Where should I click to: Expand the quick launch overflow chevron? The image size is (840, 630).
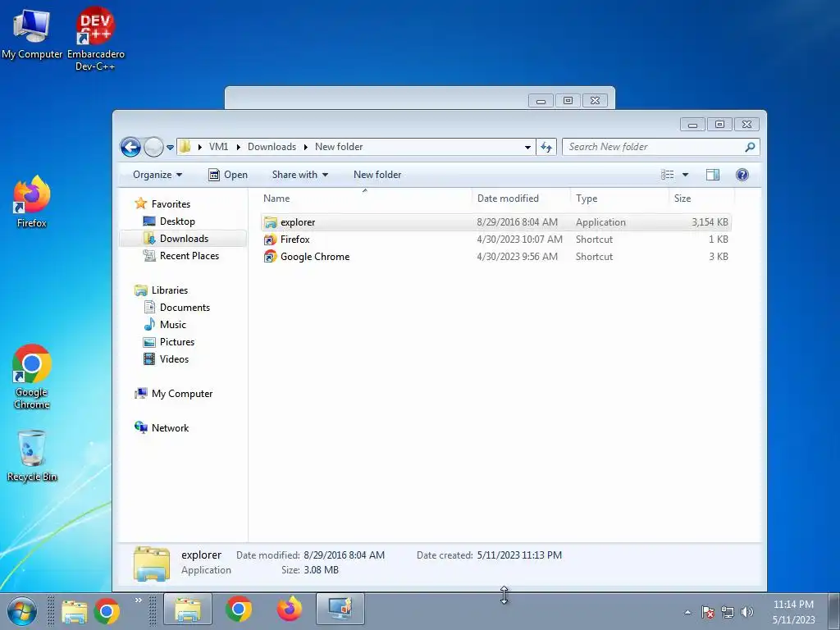138,600
